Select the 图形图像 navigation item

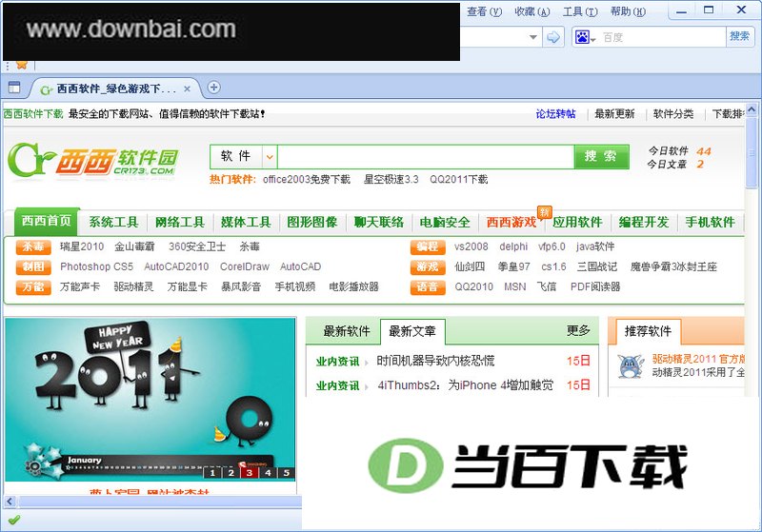pos(312,223)
